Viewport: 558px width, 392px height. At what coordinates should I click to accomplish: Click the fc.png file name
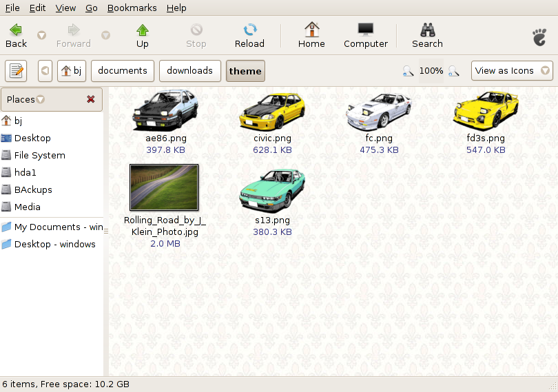pos(379,138)
